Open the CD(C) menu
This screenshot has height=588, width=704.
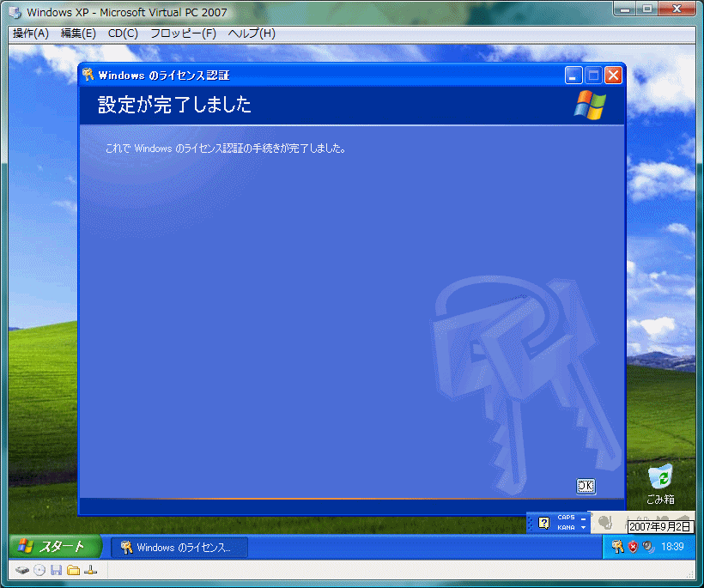pyautogui.click(x=123, y=33)
